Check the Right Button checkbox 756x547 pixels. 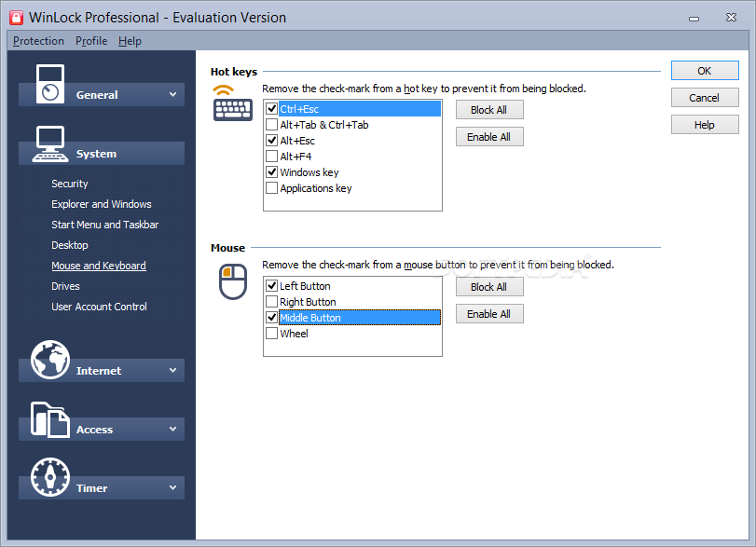[x=272, y=302]
